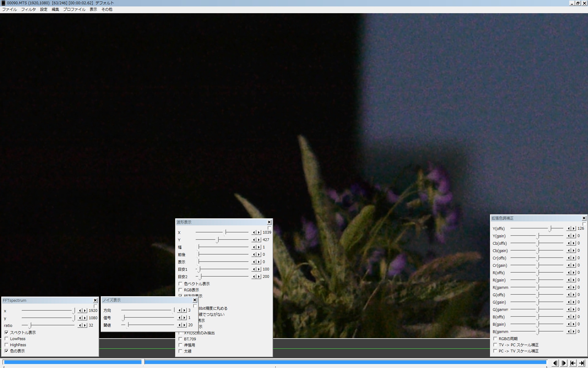Close the 拡張色調補正 panel
Screen dimensions: 588x368
(x=584, y=218)
